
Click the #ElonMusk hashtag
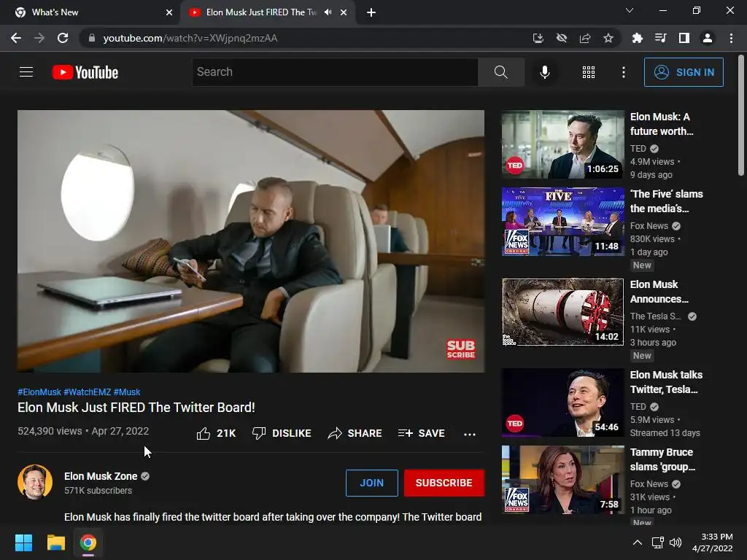coord(39,392)
